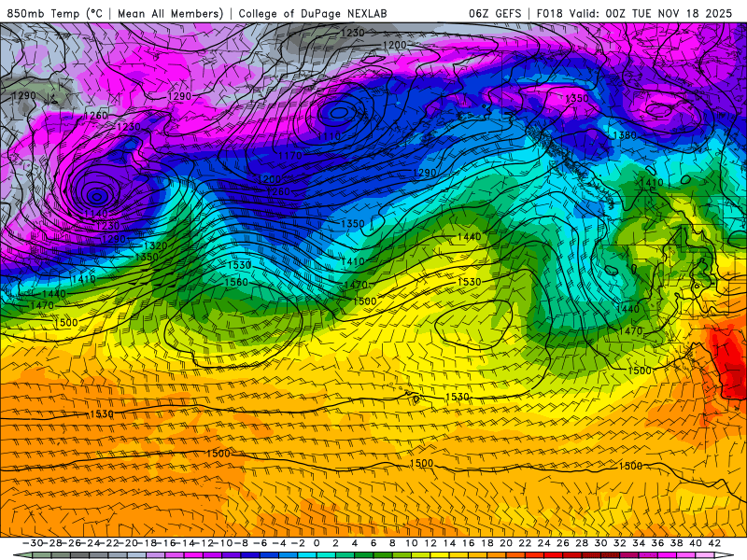Click the 1350 label in the magenta cold pocket

point(577,99)
